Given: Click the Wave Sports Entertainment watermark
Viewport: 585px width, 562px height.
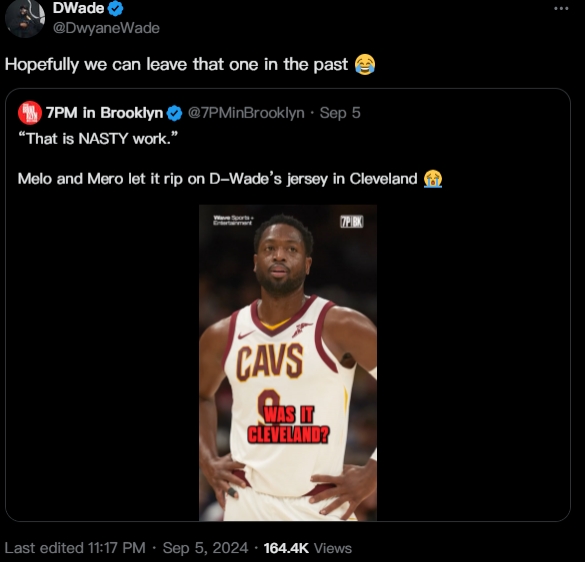Looking at the screenshot, I should coord(234,220).
